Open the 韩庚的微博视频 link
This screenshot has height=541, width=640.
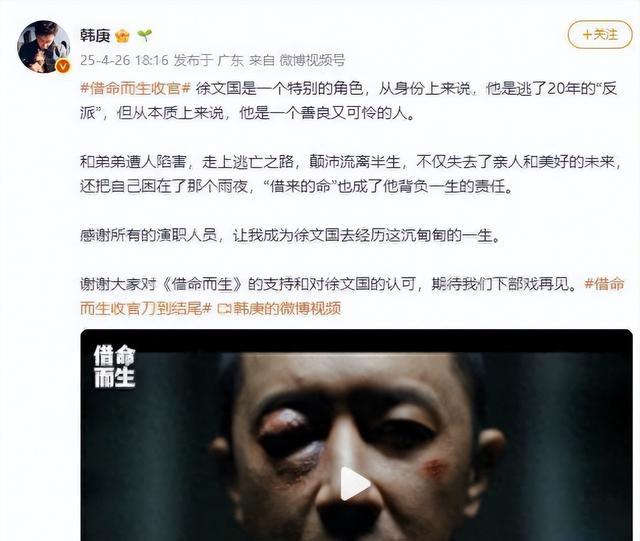pos(287,309)
